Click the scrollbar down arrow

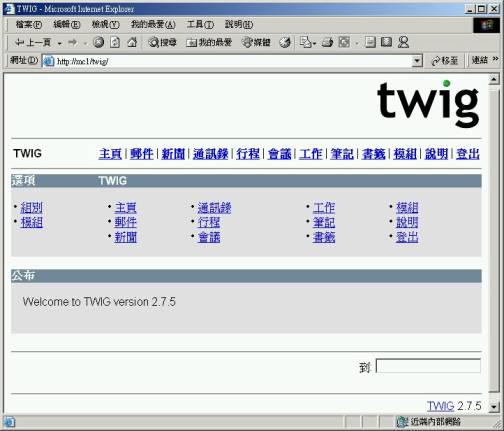pyautogui.click(x=493, y=406)
